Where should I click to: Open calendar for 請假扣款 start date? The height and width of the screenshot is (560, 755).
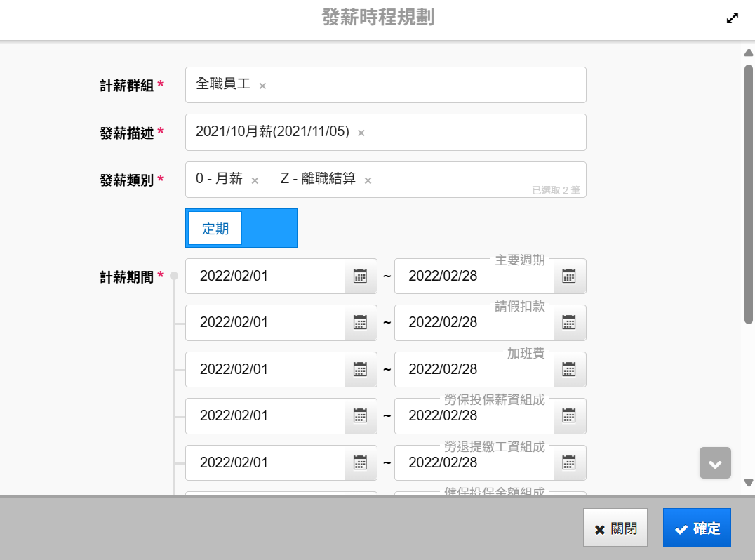360,323
